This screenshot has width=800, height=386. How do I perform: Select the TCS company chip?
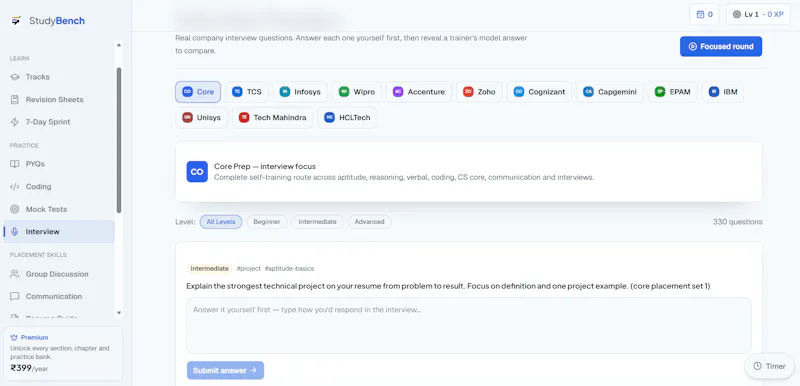(247, 92)
